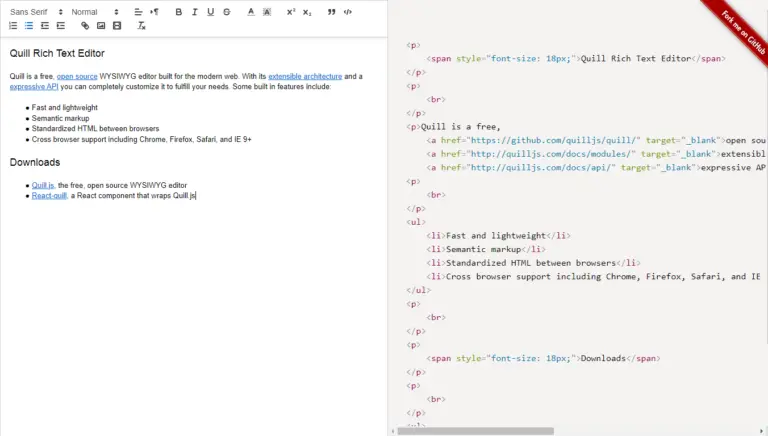Place cursor in 'Quill Rich Text Editor' heading
This screenshot has height=436, width=768.
[x=57, y=53]
